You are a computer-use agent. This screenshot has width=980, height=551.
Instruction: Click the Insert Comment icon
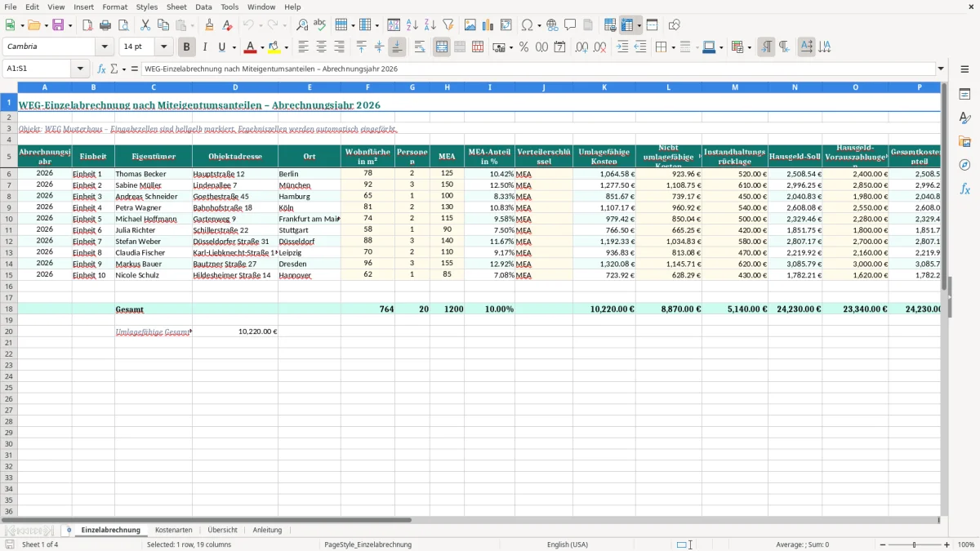coord(570,25)
